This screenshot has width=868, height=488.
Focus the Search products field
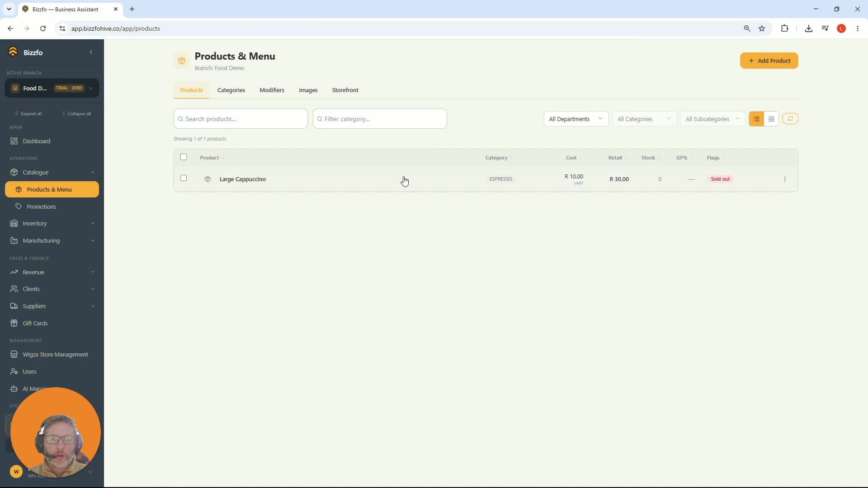tap(241, 119)
